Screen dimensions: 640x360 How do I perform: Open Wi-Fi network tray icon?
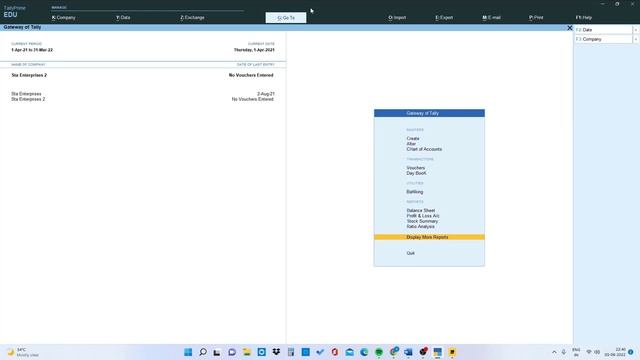tap(589, 352)
